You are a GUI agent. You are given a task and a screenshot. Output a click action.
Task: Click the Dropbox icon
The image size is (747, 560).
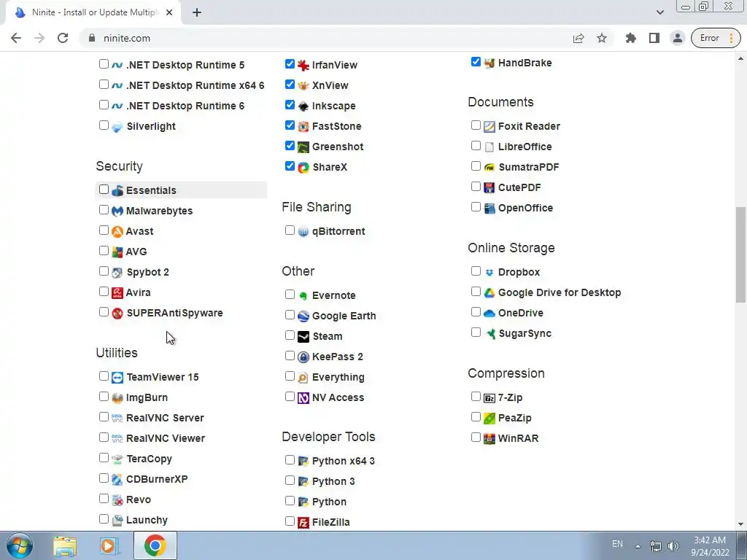click(x=489, y=273)
